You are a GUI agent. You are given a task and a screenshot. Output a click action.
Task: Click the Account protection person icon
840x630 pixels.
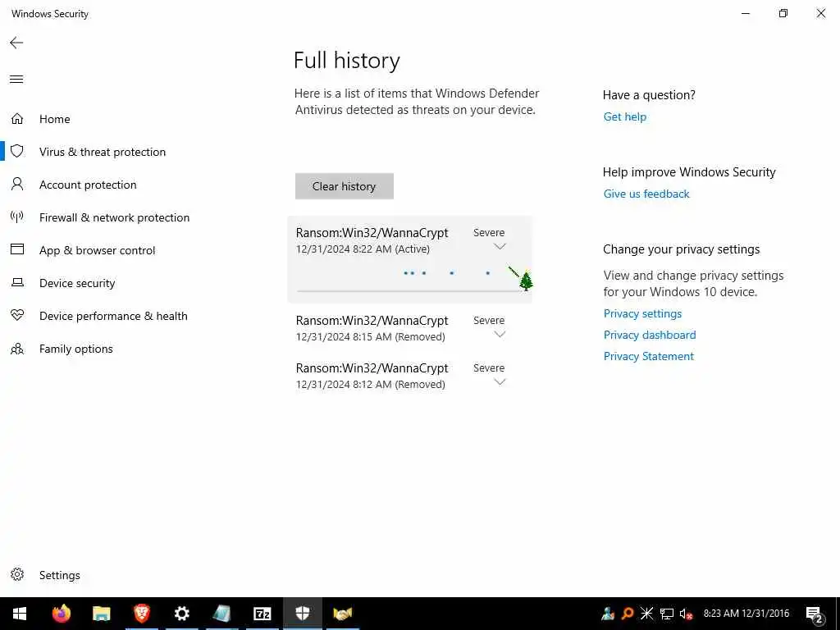pyautogui.click(x=17, y=184)
